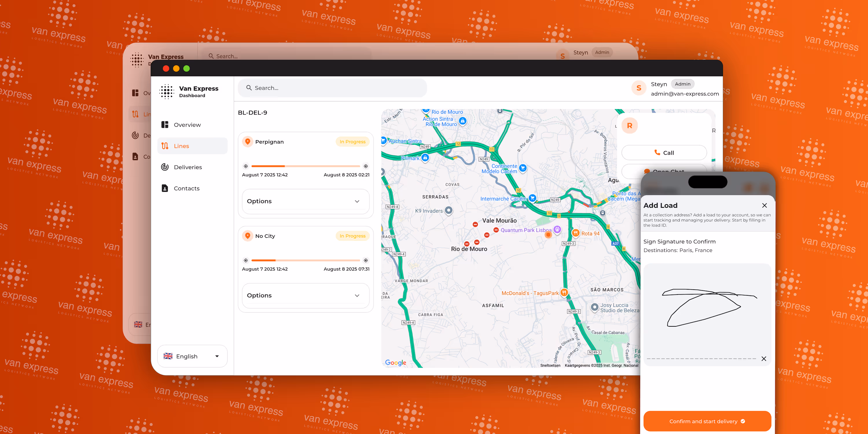Click the orange S user avatar
This screenshot has height=434, width=868.
click(x=639, y=88)
